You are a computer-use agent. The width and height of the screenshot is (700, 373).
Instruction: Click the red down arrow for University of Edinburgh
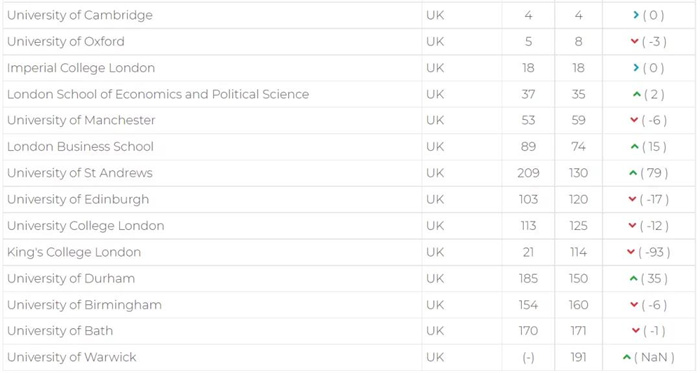tap(632, 199)
